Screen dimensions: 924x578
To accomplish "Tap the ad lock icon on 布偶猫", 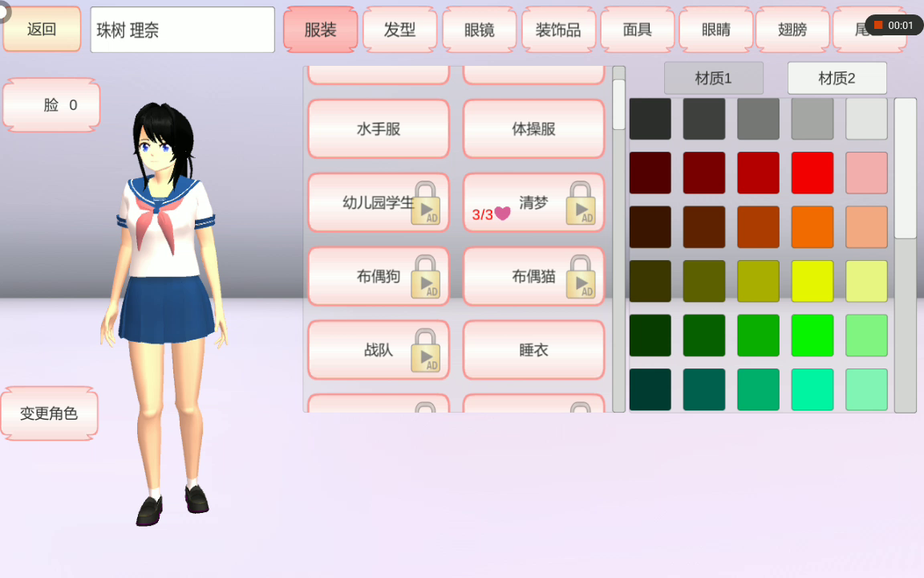I will click(x=581, y=277).
